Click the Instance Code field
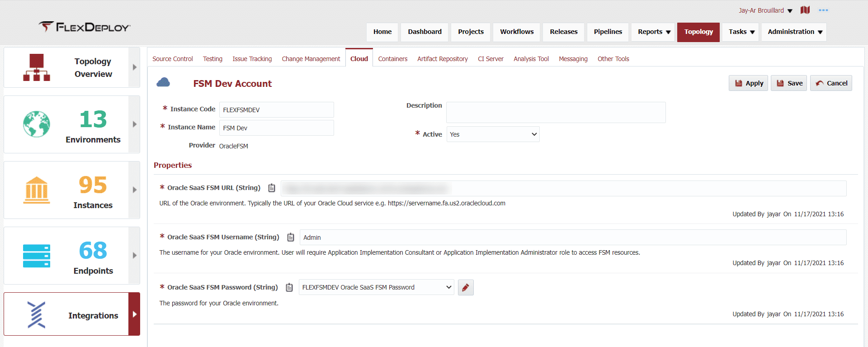Viewport: 868px width, 347px height. pos(277,110)
